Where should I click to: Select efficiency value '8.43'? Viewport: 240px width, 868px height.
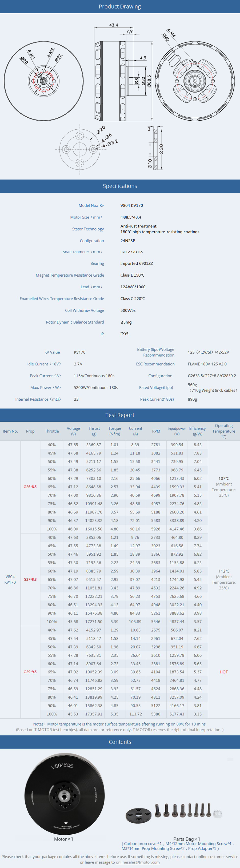[198, 445]
